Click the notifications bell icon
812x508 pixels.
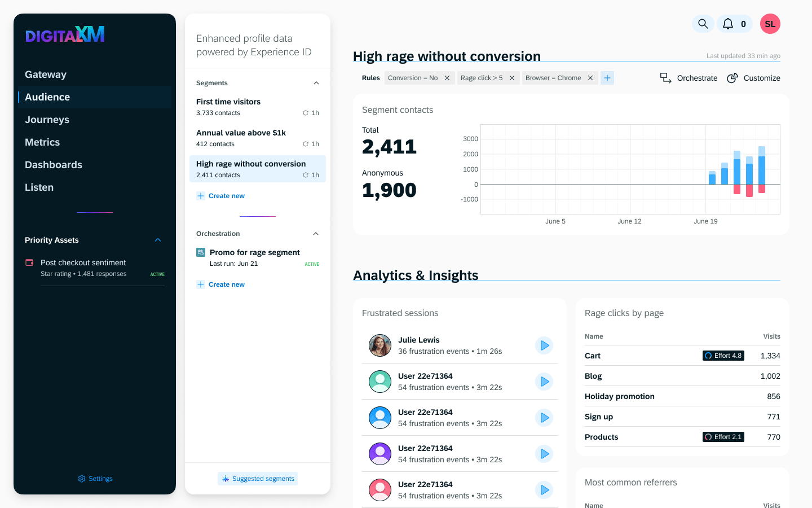[x=728, y=24]
